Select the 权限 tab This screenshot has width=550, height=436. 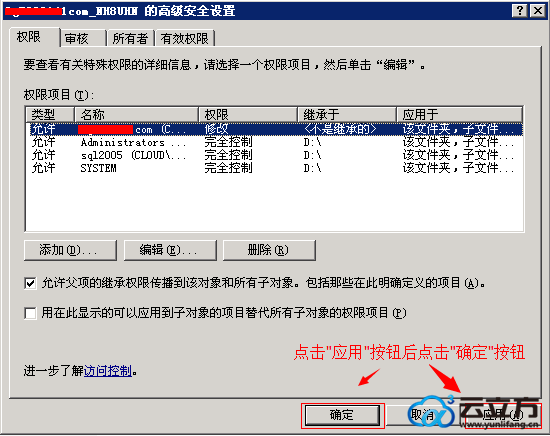click(x=34, y=37)
